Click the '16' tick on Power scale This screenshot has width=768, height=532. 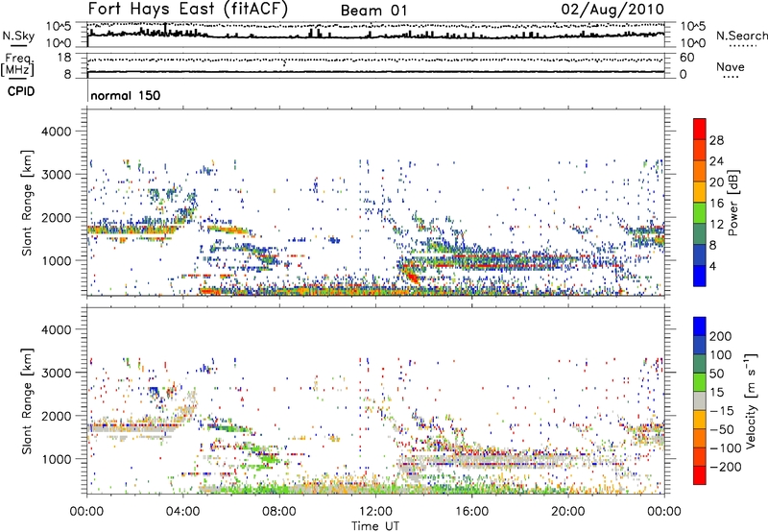point(716,204)
